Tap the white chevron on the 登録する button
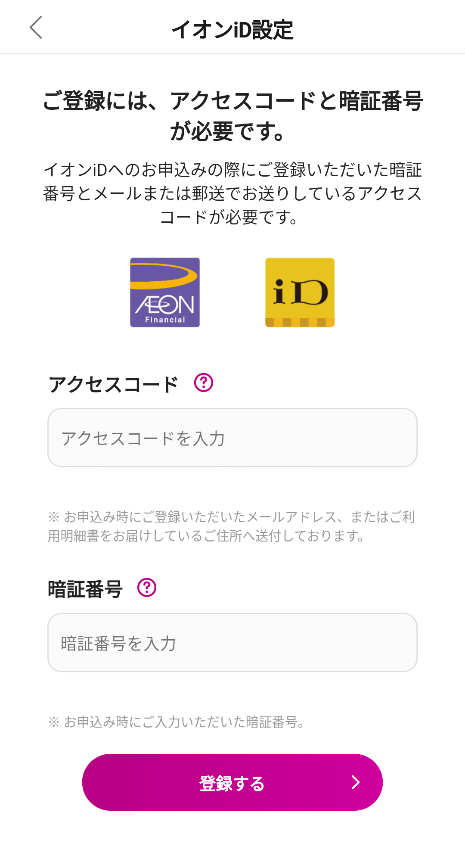Image resolution: width=465 pixels, height=868 pixels. tap(356, 782)
